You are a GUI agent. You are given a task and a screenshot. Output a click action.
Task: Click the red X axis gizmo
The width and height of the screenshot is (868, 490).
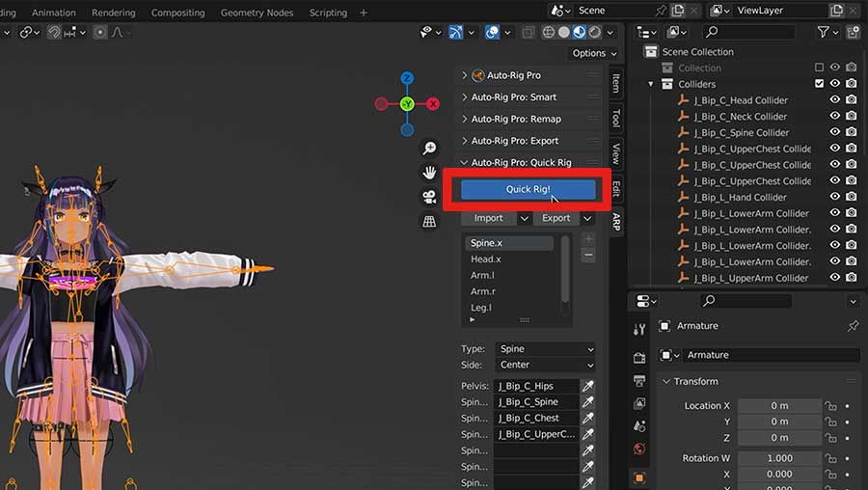click(x=433, y=103)
